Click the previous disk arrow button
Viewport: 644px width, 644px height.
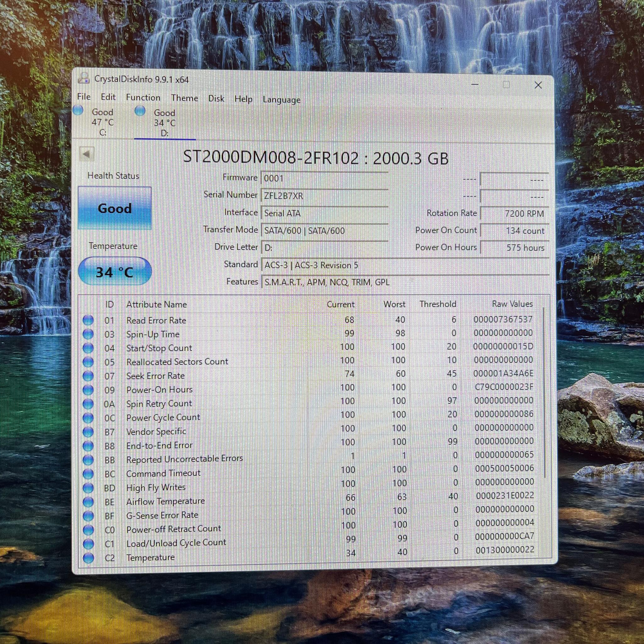(87, 154)
